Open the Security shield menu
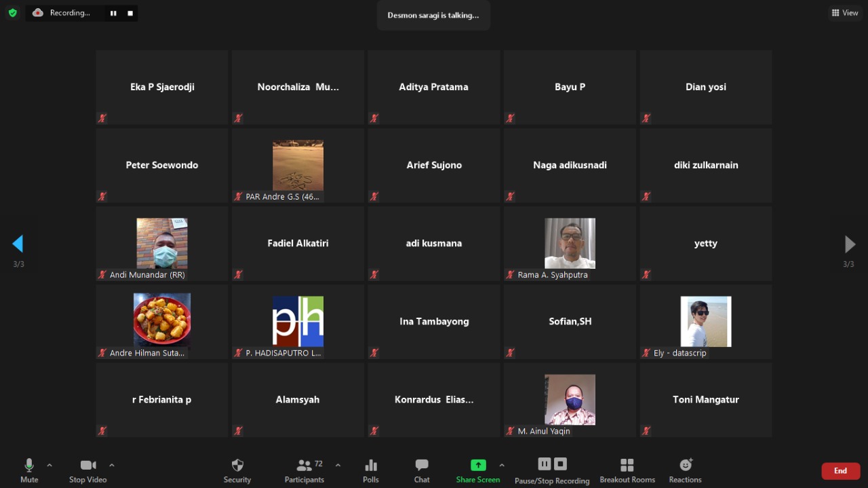Viewport: 868px width, 488px height. tap(237, 466)
